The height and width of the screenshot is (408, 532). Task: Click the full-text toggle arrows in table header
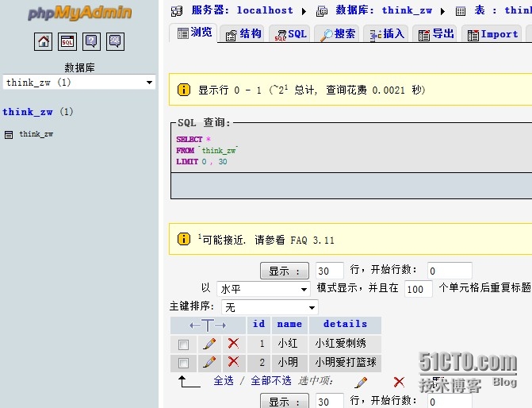pyautogui.click(x=208, y=325)
